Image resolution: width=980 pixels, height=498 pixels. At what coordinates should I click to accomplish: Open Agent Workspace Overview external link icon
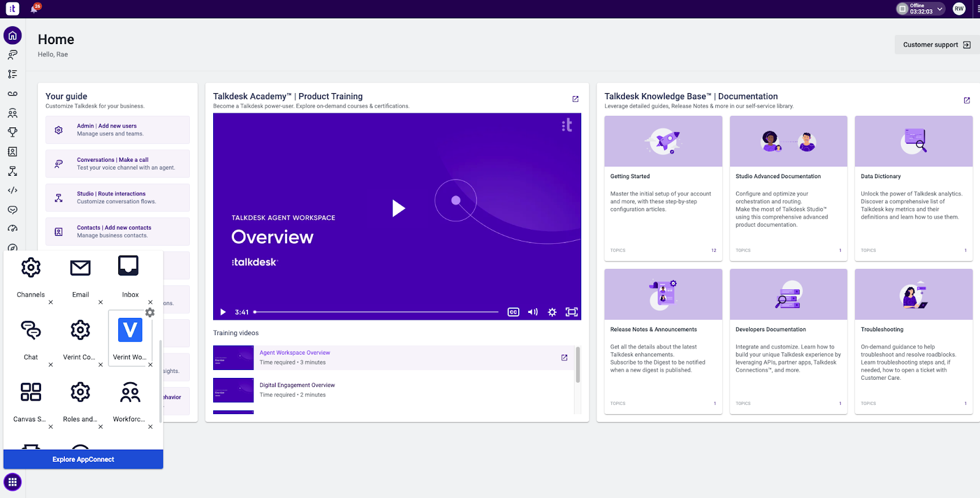point(564,358)
